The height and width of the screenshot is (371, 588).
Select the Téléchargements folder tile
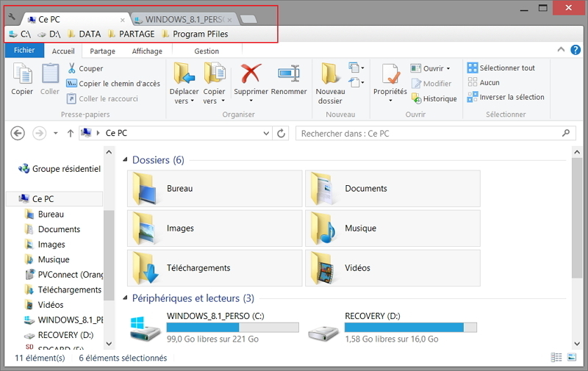tap(215, 268)
